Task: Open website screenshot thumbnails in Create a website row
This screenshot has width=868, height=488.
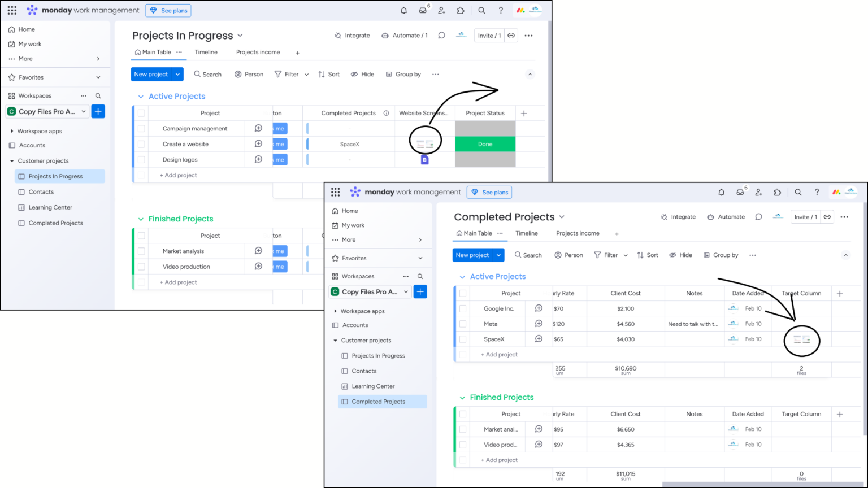Action: (x=425, y=145)
